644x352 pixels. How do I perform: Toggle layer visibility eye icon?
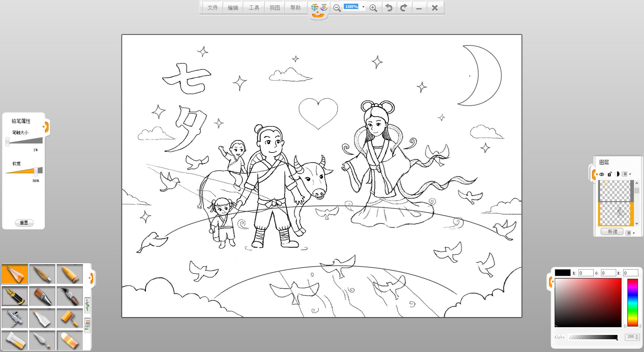click(602, 174)
